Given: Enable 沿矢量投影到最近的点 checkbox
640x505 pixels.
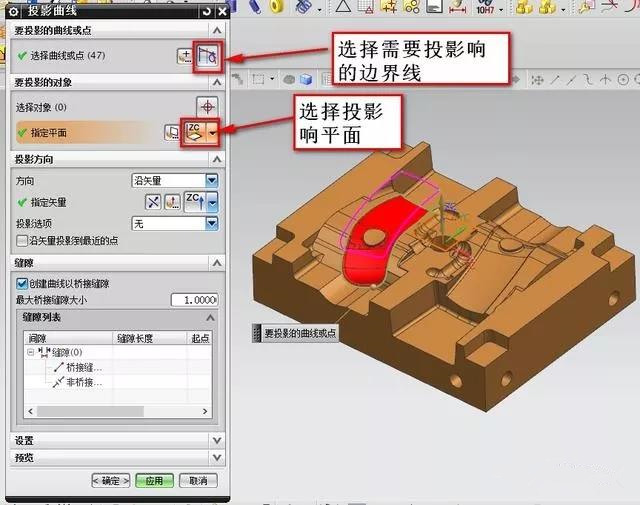Looking at the screenshot, I should coord(22,241).
